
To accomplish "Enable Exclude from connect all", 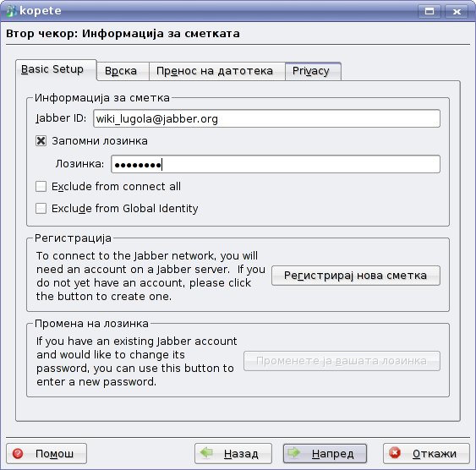I will [41, 186].
